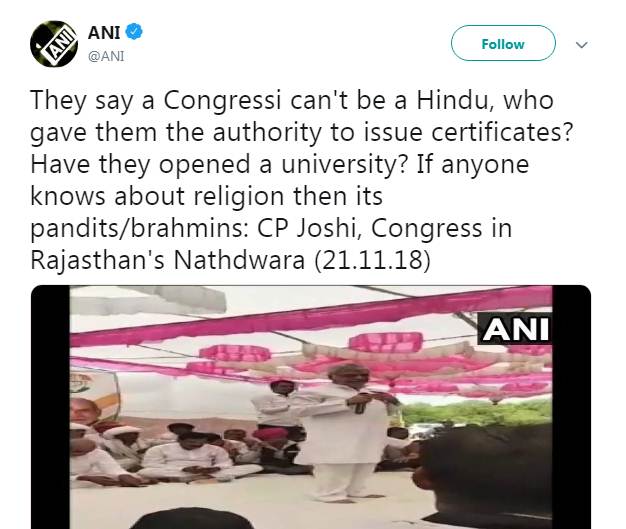Click the words CP Joshi
Image resolution: width=626 pixels, height=529 pixels.
309,228
